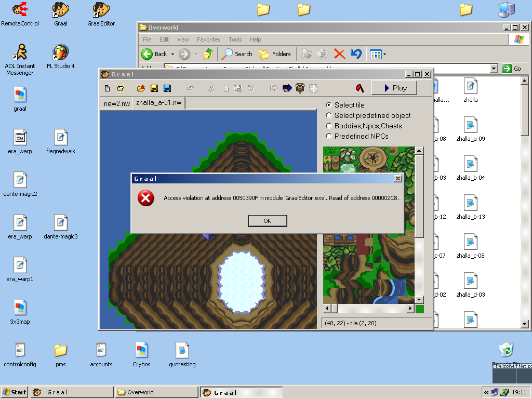Select the 'Select predefined object' radio button
This screenshot has width=532, height=399.
coord(328,115)
